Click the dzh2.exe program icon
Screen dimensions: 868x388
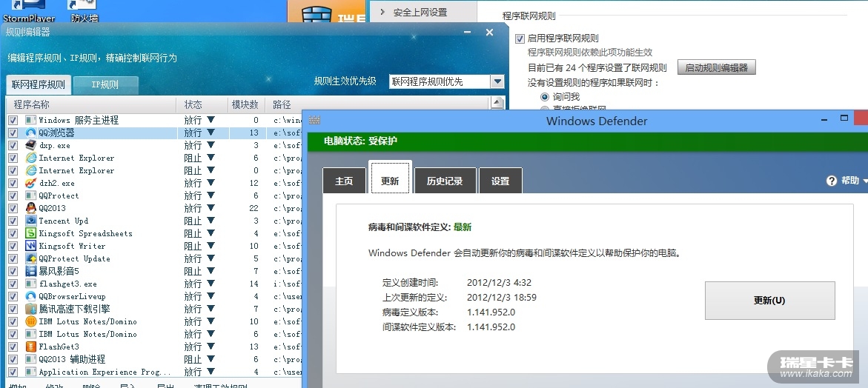pos(30,183)
